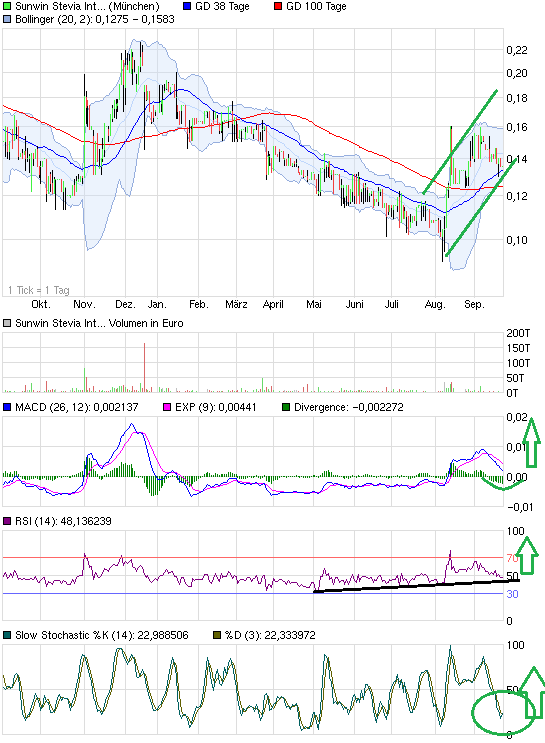
Task: Click the 'Dez.' month axis label
Action: pyautogui.click(x=125, y=304)
